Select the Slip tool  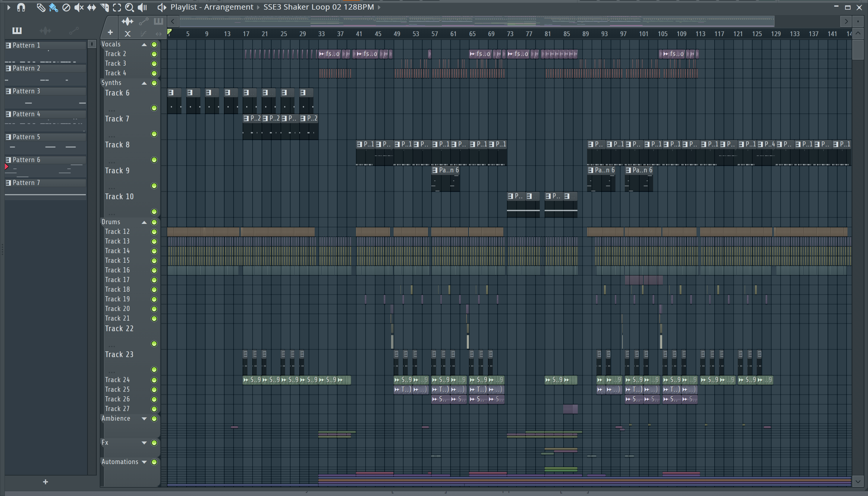[x=92, y=8]
